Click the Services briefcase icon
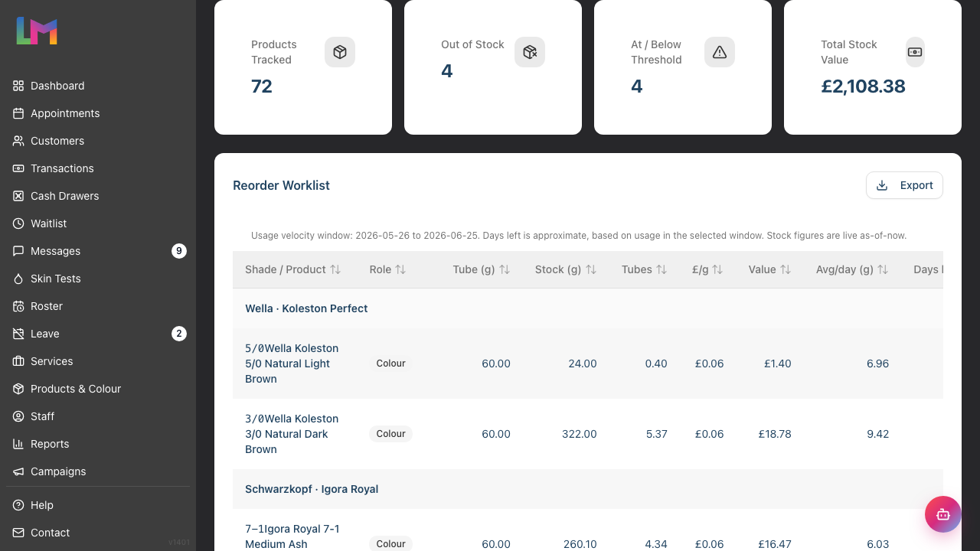Image resolution: width=980 pixels, height=551 pixels. (x=18, y=361)
